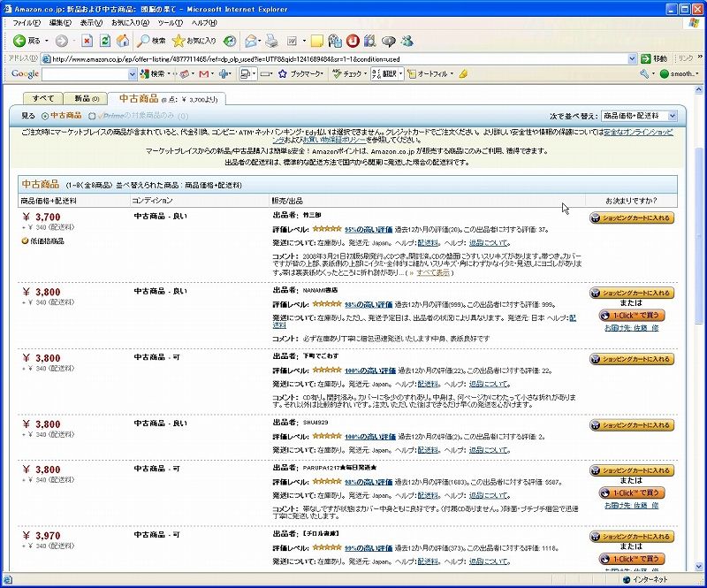Image resolution: width=707 pixels, height=588 pixels.
Task: Select the 中古商品 radio button
Action: coord(45,116)
